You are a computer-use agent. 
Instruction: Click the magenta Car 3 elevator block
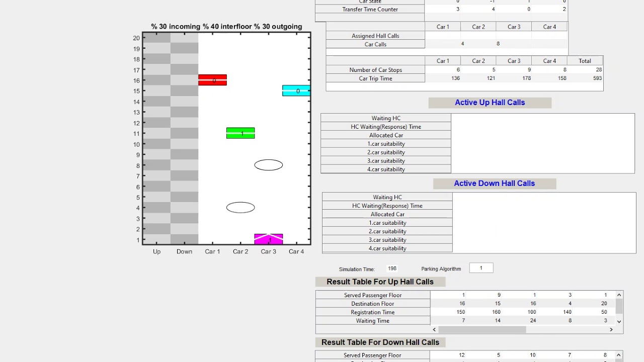(x=269, y=239)
